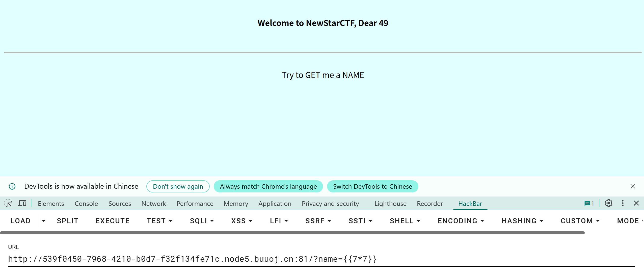Open the SSTI dropdown menu

click(x=360, y=221)
